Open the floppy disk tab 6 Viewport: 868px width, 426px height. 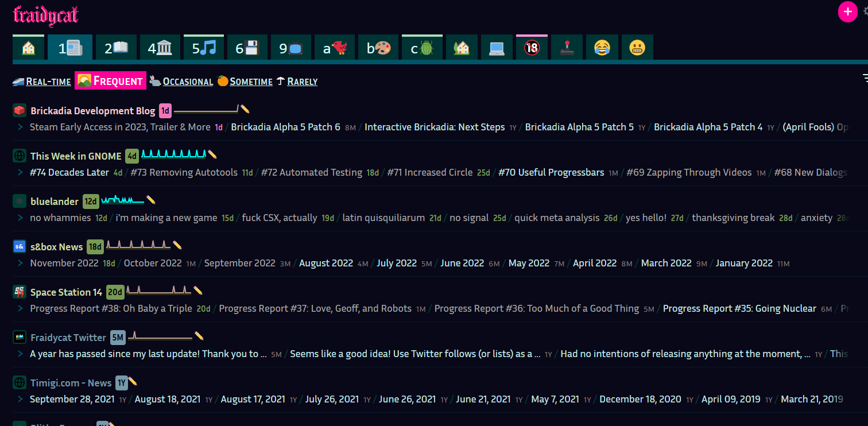click(247, 48)
